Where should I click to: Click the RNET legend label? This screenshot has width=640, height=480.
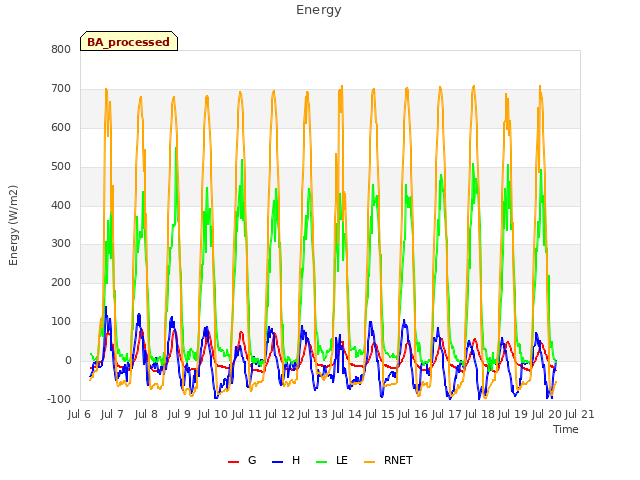(x=398, y=460)
